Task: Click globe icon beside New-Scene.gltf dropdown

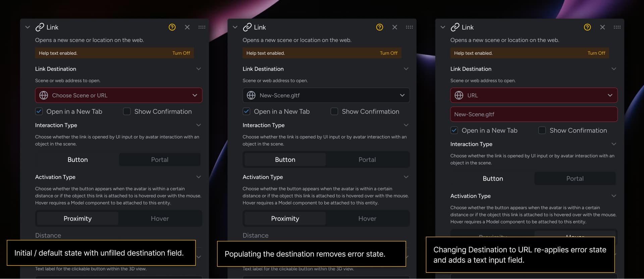Action: [x=251, y=95]
